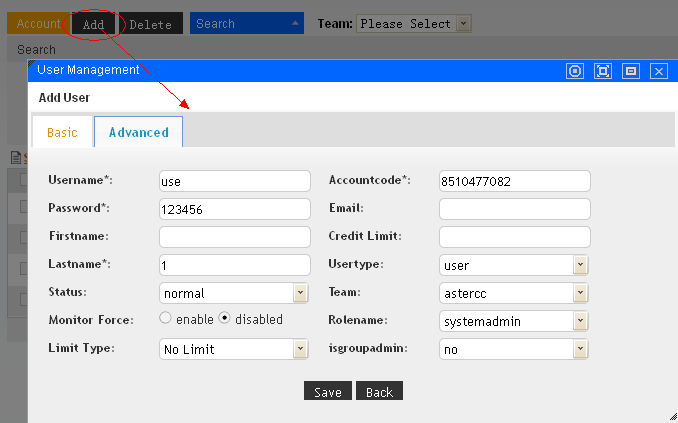Switch to the Basic tab
The image size is (678, 423).
coord(62,132)
